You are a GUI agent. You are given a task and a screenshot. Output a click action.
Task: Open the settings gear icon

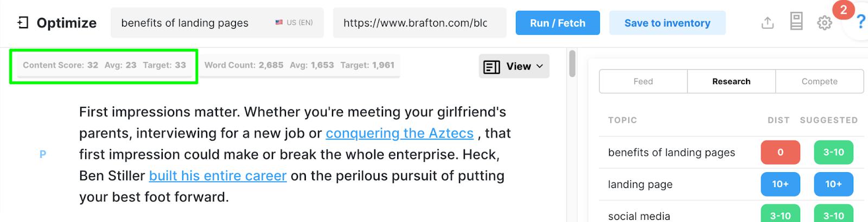tap(824, 23)
